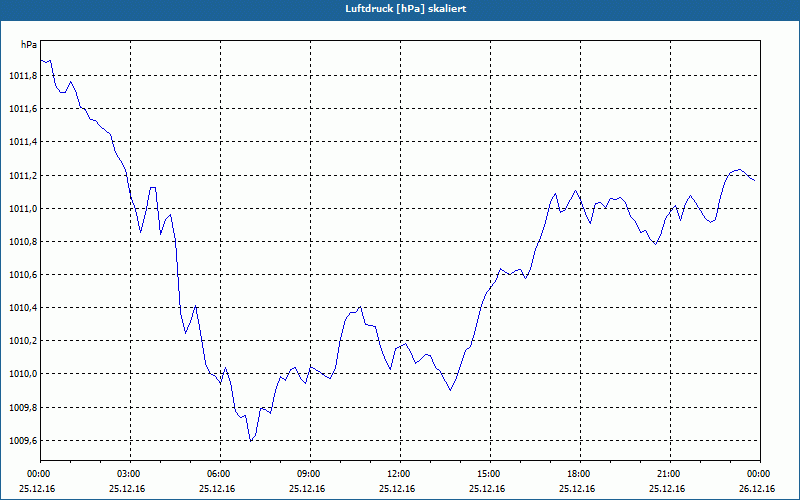This screenshot has width=800, height=500.
Task: Select the y-axis value "1011,2"
Action: (x=23, y=176)
